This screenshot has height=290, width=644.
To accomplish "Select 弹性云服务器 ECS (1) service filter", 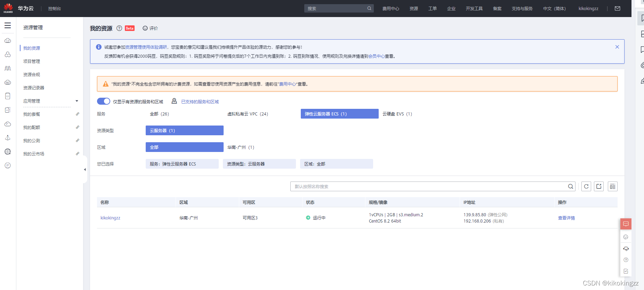I will (x=340, y=114).
